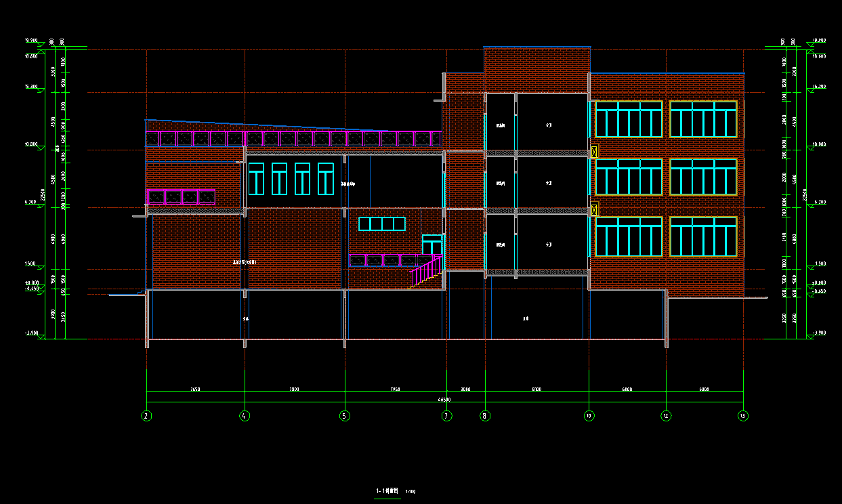The image size is (842, 504).
Task: Pick grid axis bubble number 10
Action: coord(589,416)
